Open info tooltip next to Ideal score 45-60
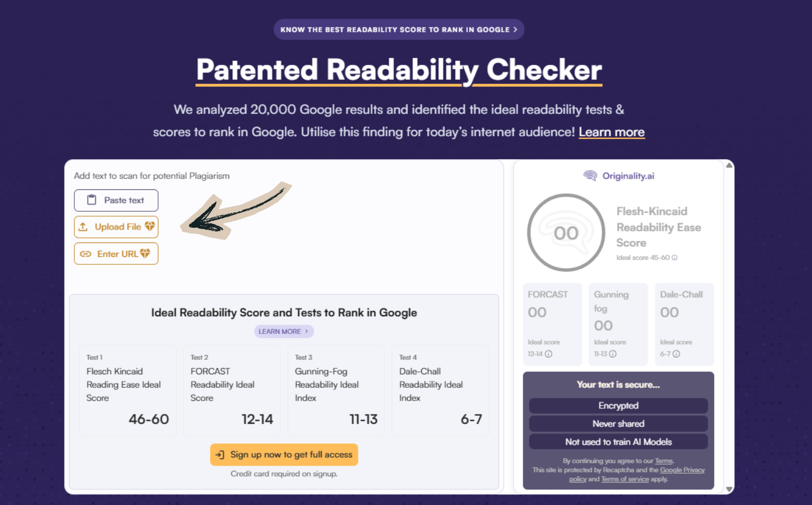812x505 pixels. point(676,258)
